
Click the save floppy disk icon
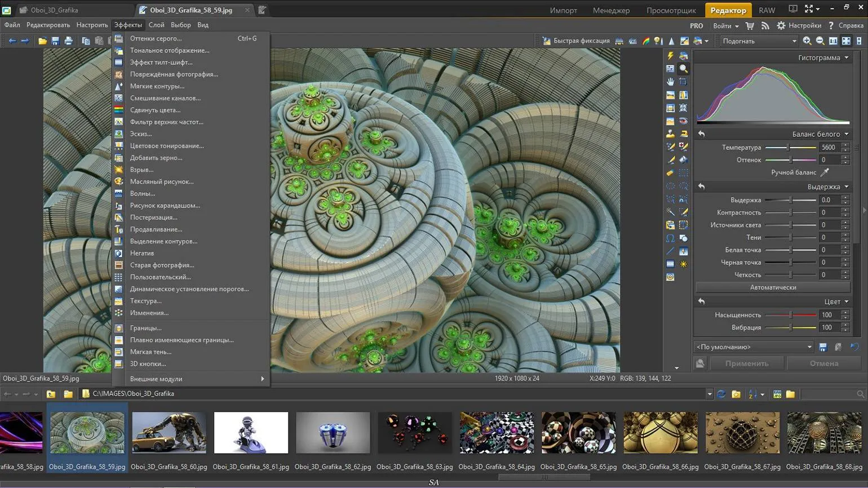55,41
